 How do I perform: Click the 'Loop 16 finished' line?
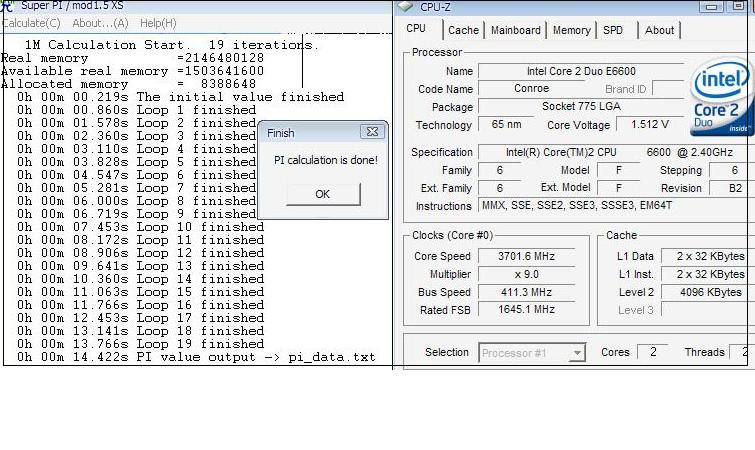point(141,305)
